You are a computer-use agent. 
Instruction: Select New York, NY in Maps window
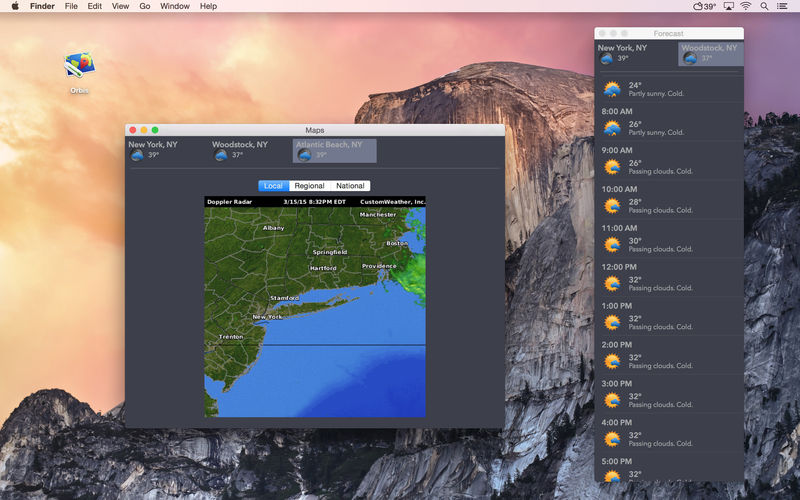pos(153,150)
